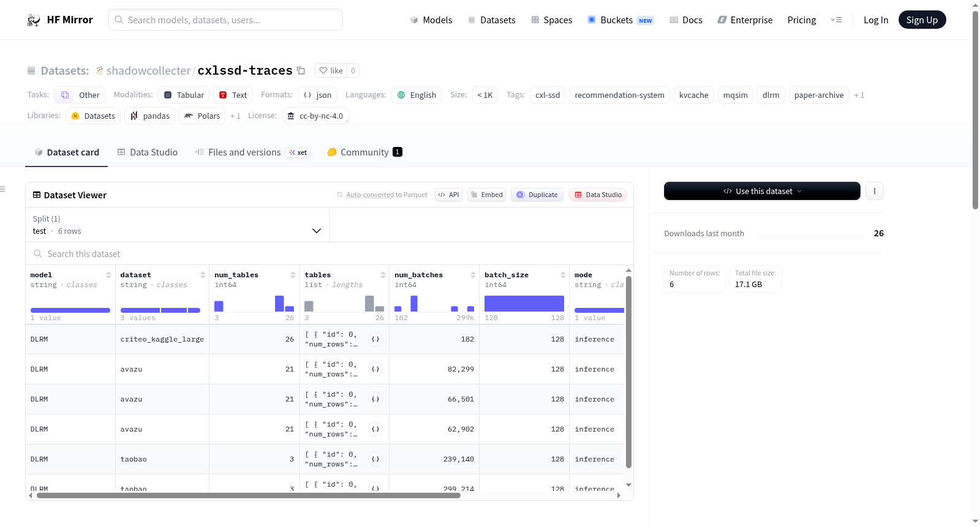The height and width of the screenshot is (527, 980).
Task: Sort by the num_tables column
Action: pyautogui.click(x=293, y=275)
